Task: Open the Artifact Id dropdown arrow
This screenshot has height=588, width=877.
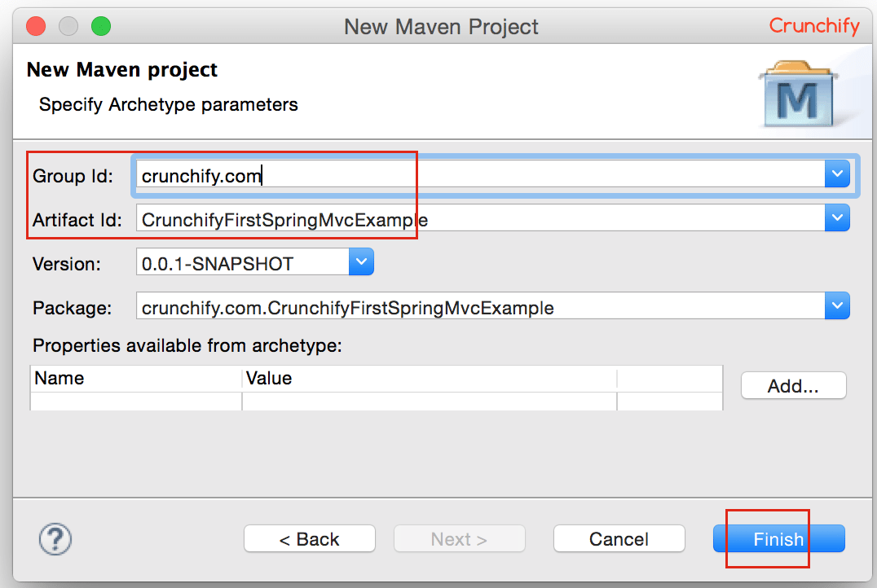Action: coord(837,217)
